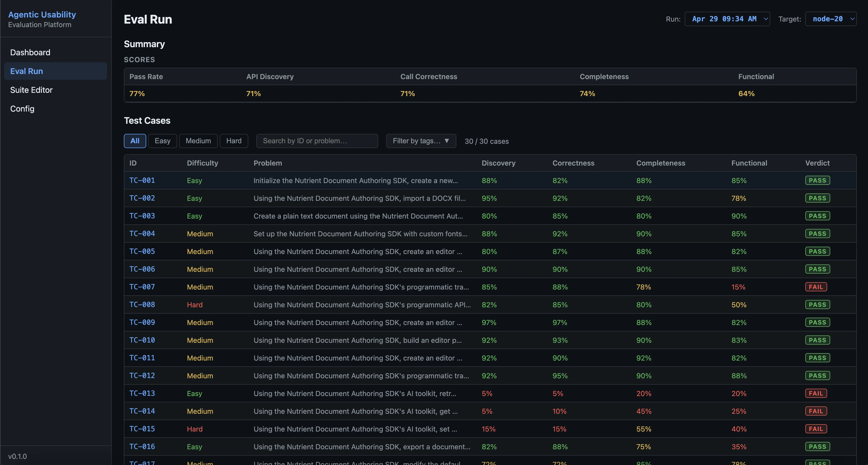868x465 pixels.
Task: Open test case TC-010
Action: 142,340
